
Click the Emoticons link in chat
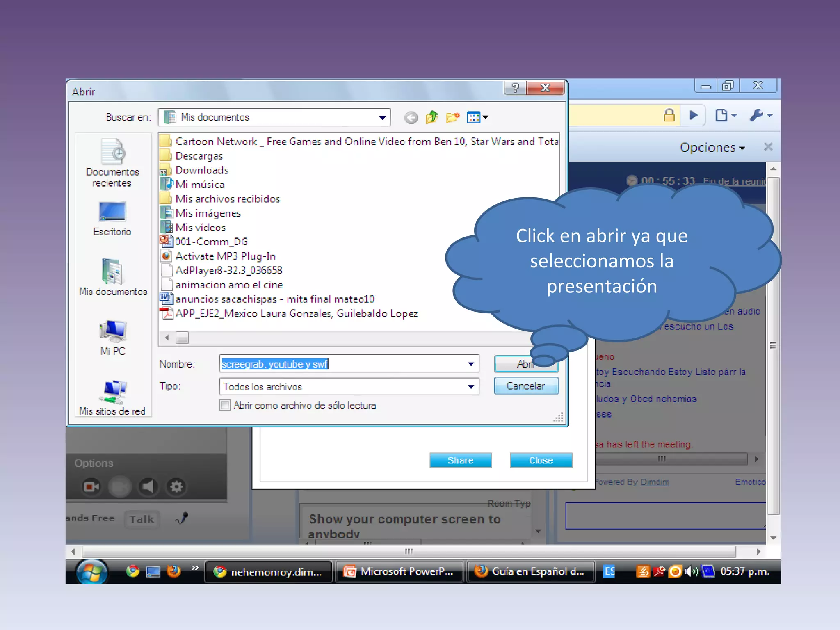[x=750, y=482]
